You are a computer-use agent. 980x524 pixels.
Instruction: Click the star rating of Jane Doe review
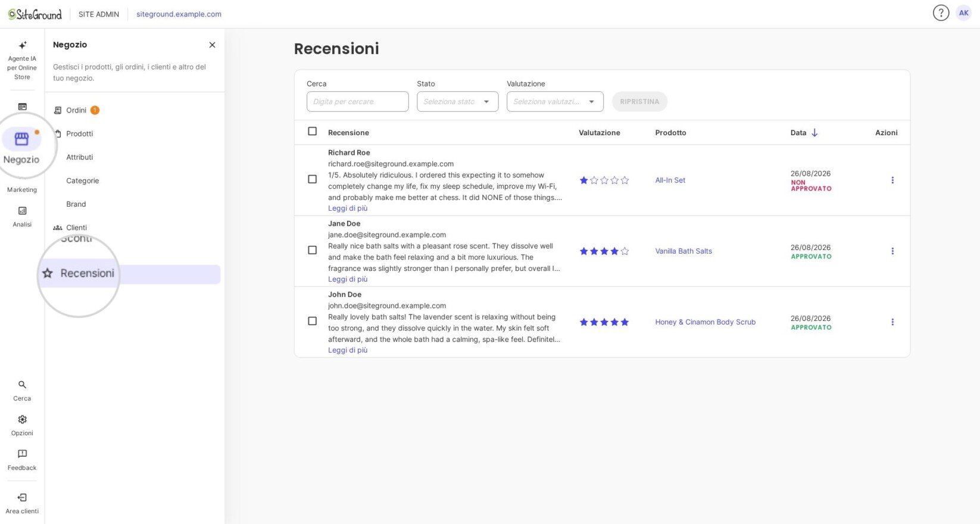point(604,251)
